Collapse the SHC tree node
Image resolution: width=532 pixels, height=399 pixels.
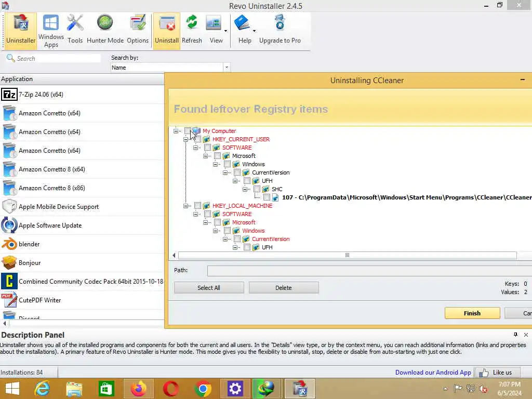[245, 189]
